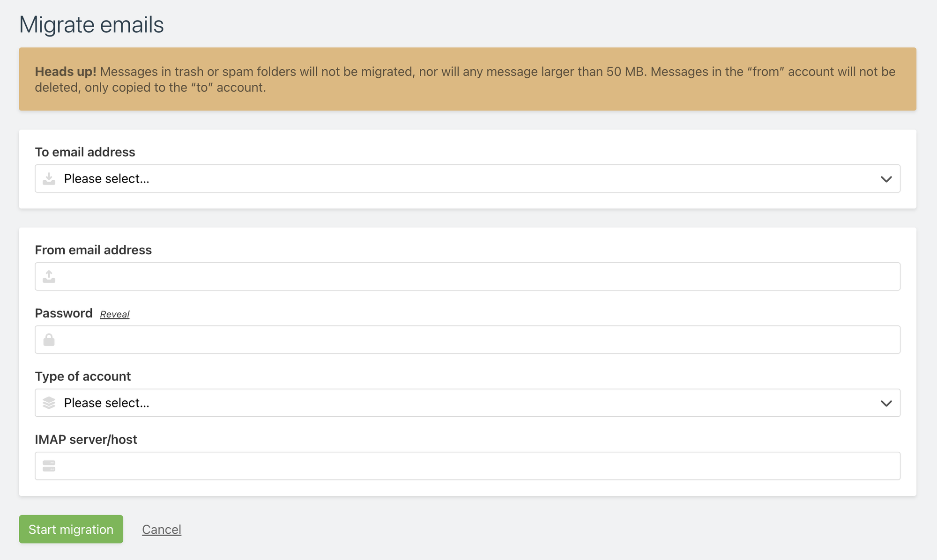Click the Cancel link
This screenshot has width=937, height=560.
tap(162, 530)
